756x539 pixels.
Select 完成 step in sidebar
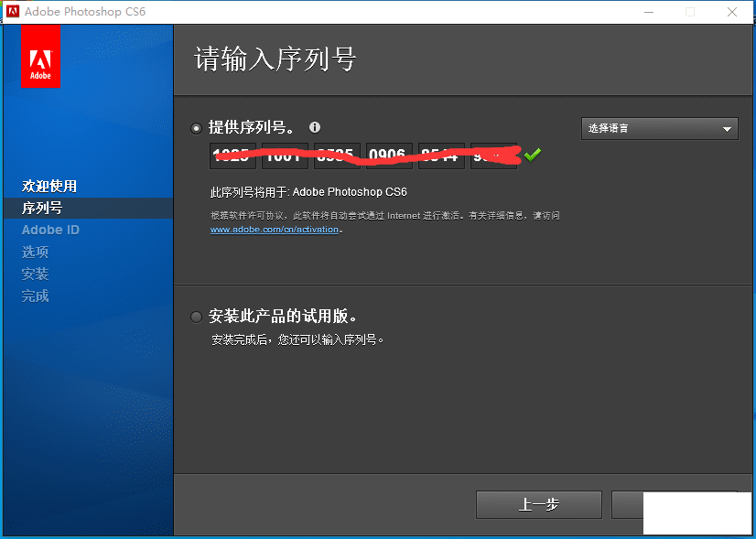click(x=35, y=296)
